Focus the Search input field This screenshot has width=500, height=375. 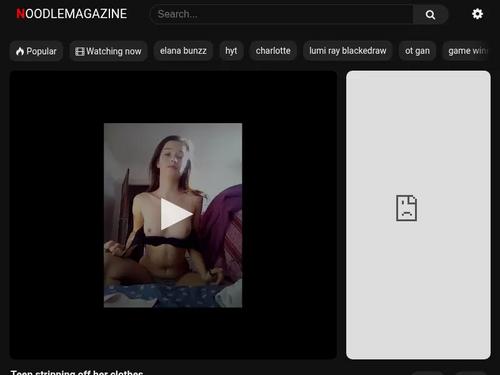click(283, 14)
